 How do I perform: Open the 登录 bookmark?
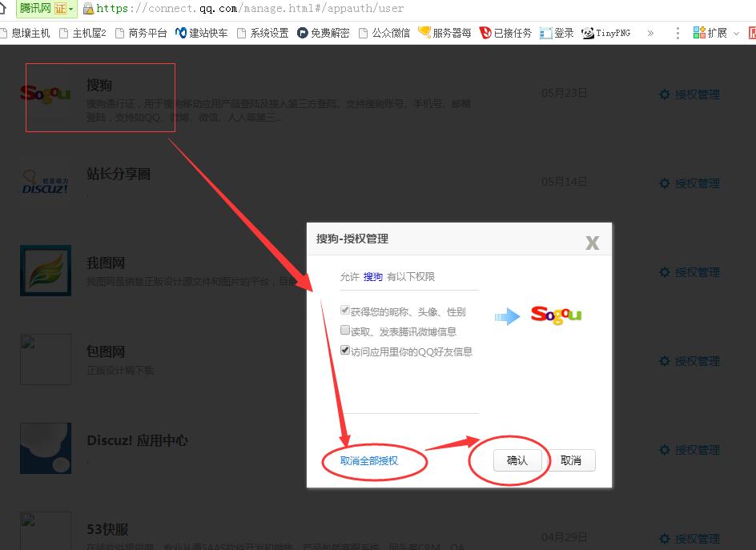click(x=557, y=33)
